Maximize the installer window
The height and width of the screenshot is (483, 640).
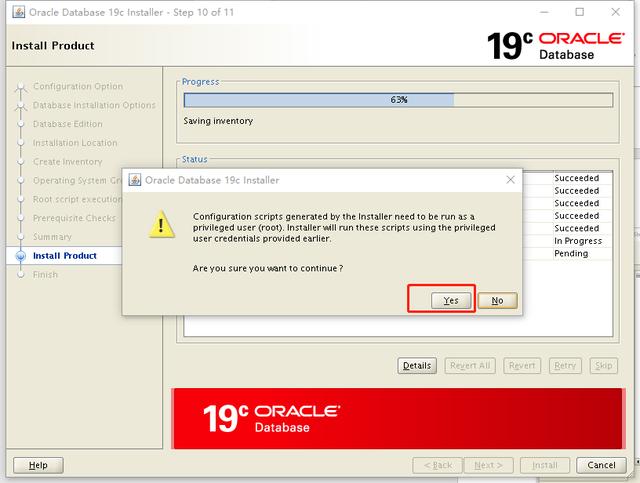pyautogui.click(x=580, y=12)
